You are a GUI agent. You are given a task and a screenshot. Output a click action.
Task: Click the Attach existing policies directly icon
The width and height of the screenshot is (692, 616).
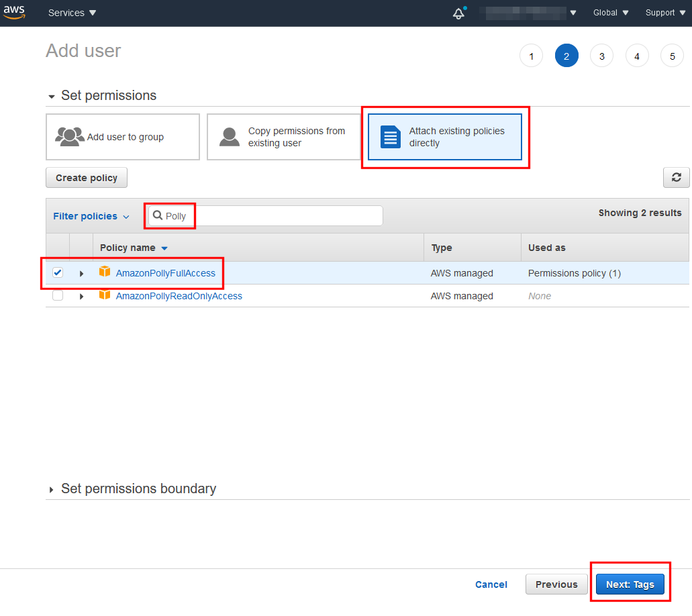pos(390,136)
